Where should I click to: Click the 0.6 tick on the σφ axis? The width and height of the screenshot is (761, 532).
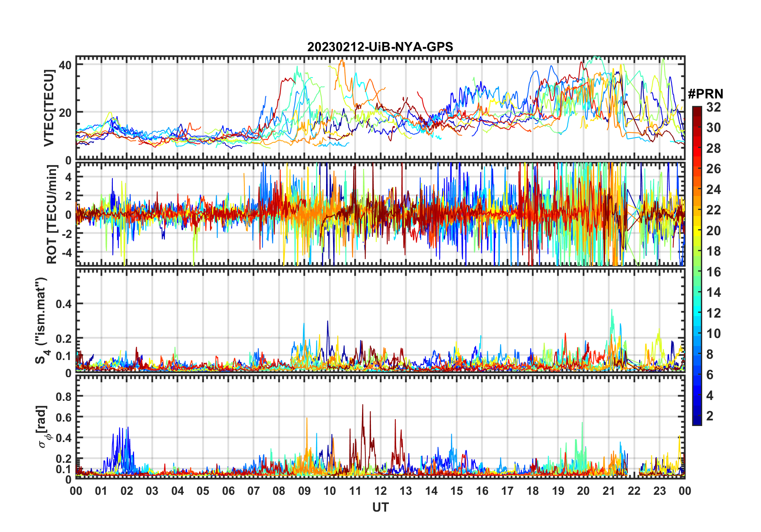(x=64, y=417)
